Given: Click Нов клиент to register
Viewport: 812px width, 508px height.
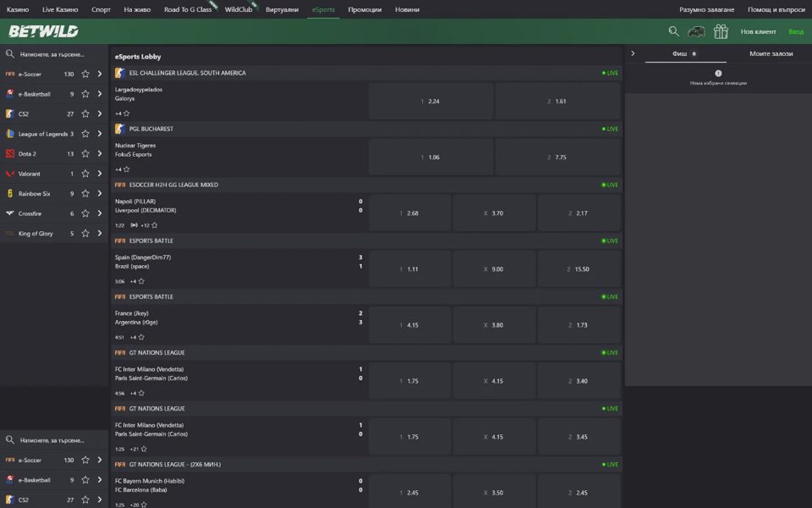Looking at the screenshot, I should (758, 31).
